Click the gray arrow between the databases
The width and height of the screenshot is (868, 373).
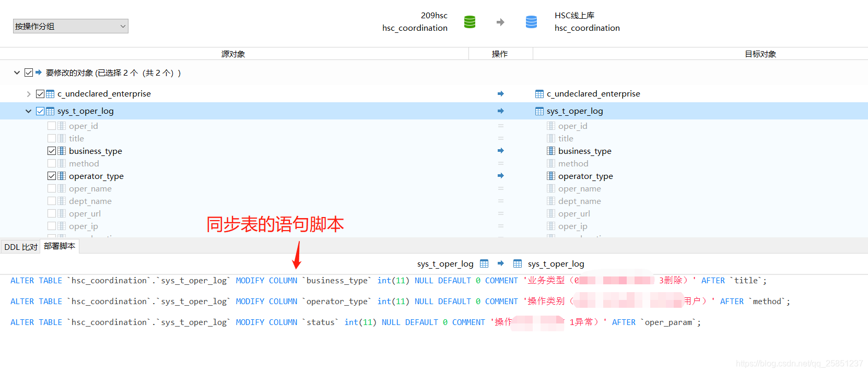click(x=500, y=22)
